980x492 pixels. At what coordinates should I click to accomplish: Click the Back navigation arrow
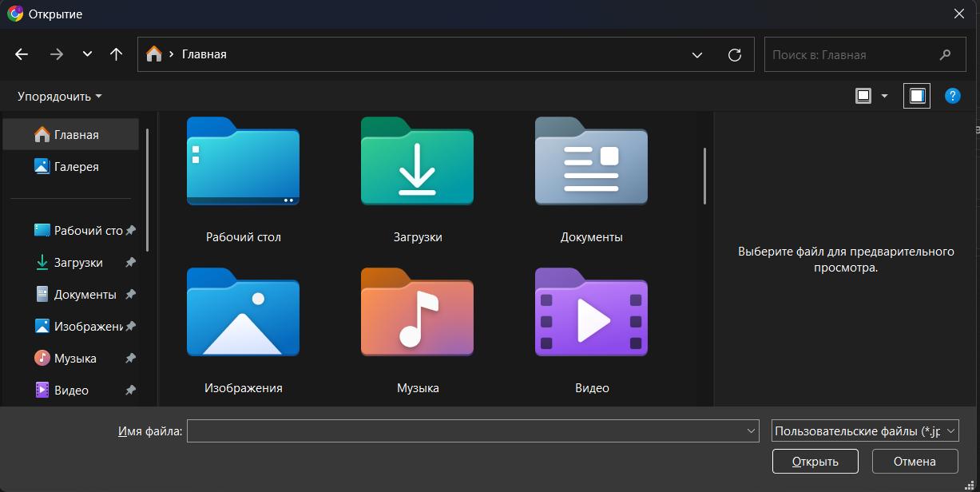[x=22, y=54]
